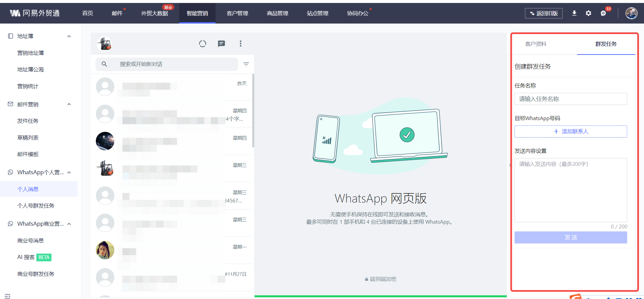The height and width of the screenshot is (299, 644).
Task: Open 邮件模板 in sidebar
Action: 28,154
